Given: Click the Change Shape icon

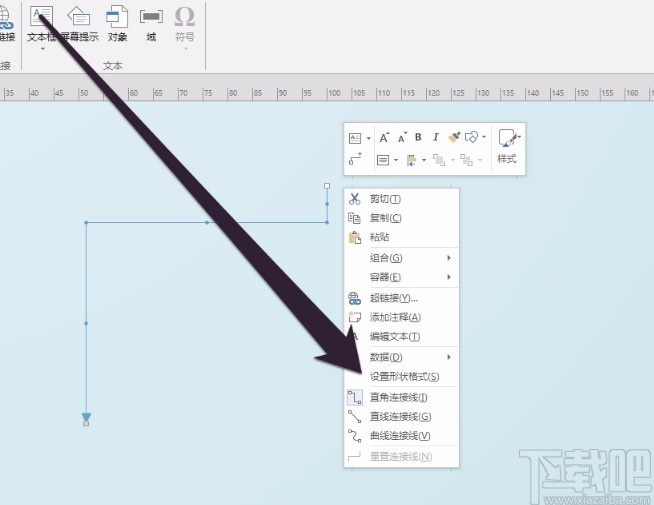Looking at the screenshot, I should point(471,137).
